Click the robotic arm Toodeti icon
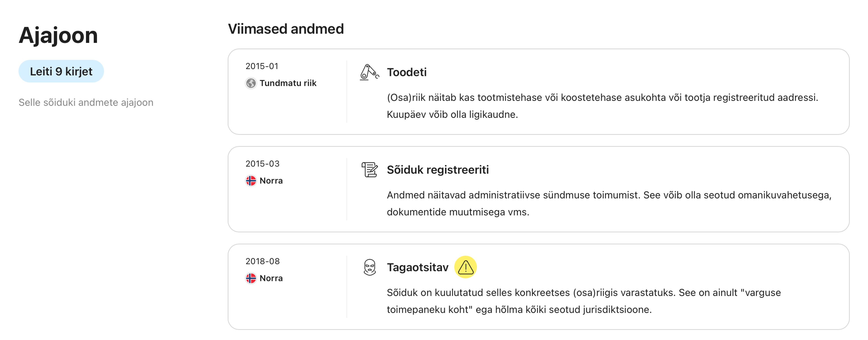 pos(369,72)
